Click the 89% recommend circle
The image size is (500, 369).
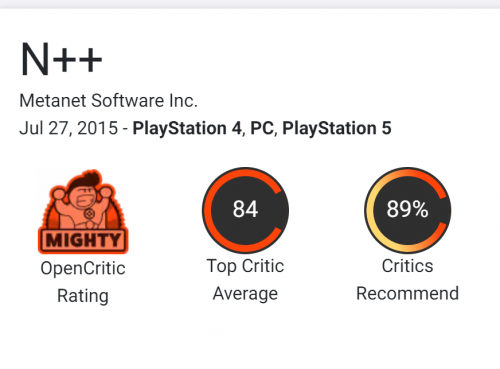tap(407, 210)
